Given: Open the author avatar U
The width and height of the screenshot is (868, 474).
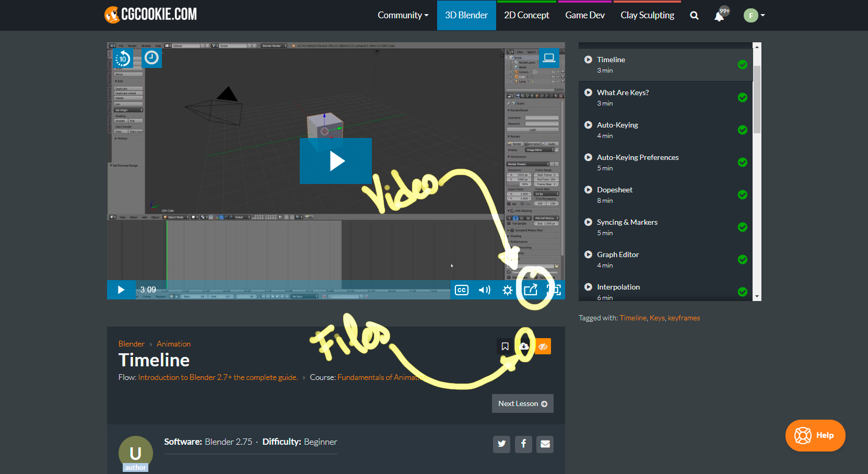Looking at the screenshot, I should [x=136, y=453].
